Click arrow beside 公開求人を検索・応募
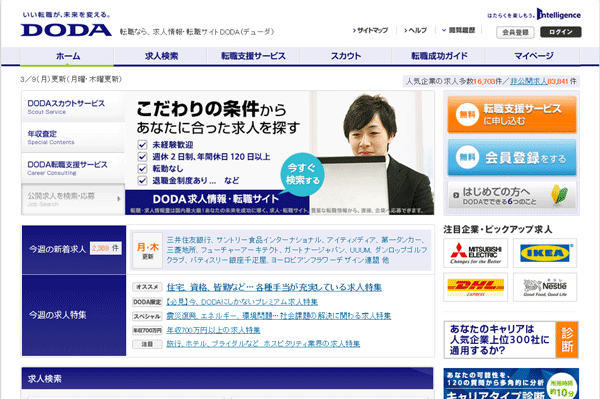The width and height of the screenshot is (600, 399). click(119, 199)
